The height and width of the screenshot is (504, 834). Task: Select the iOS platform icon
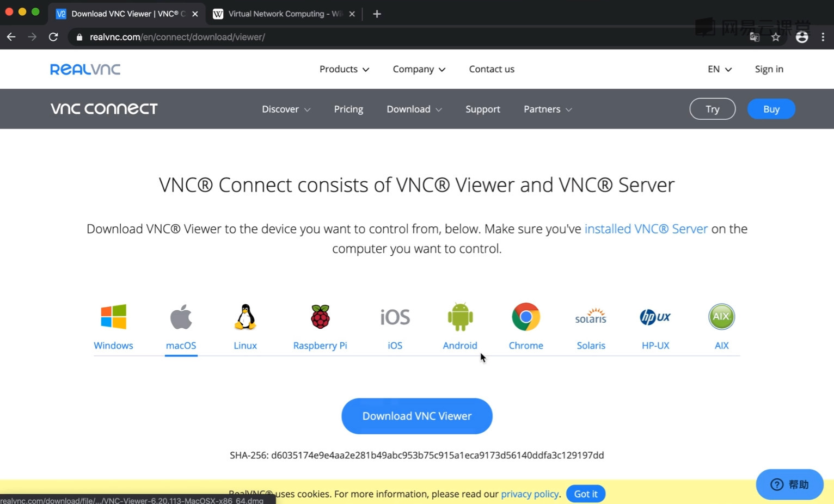[395, 317]
